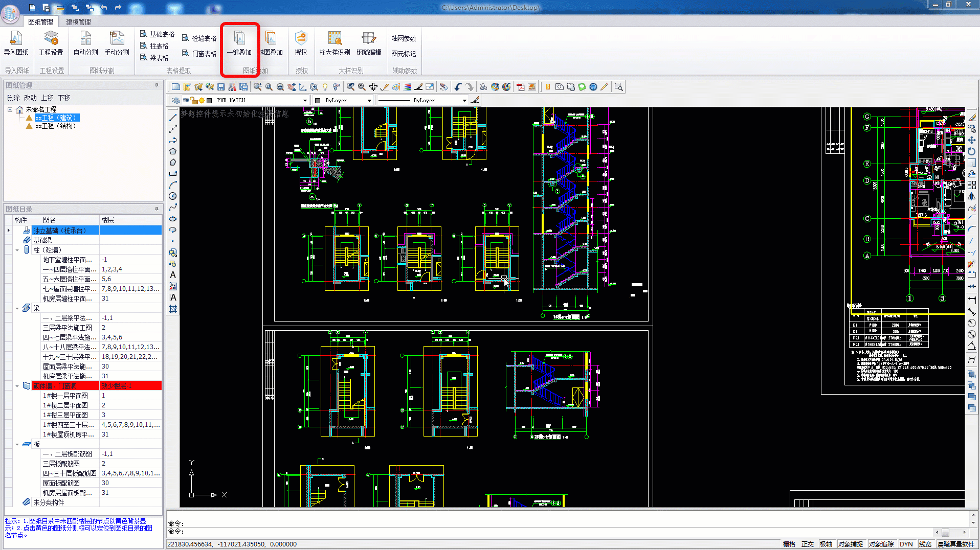This screenshot has width=980, height=550.
Task: Open the PUB_HATCH layer dropdown
Action: point(305,101)
